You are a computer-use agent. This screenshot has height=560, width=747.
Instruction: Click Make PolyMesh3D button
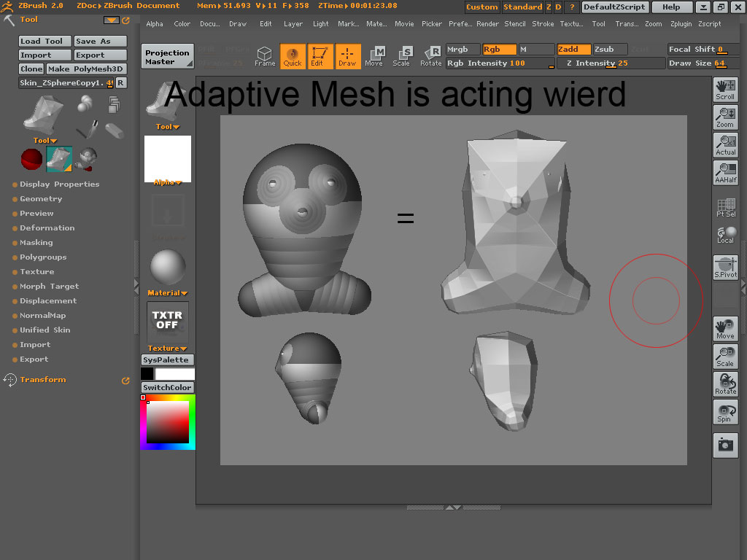tap(87, 69)
